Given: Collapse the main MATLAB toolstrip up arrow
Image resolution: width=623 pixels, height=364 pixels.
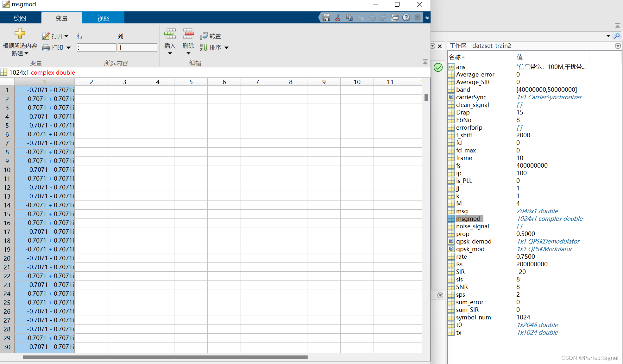Looking at the screenshot, I should point(617,26).
